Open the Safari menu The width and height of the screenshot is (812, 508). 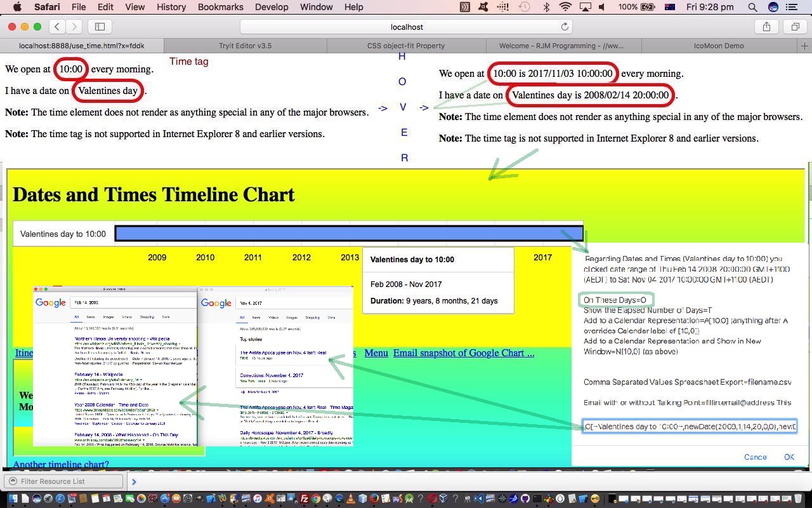pyautogui.click(x=47, y=7)
